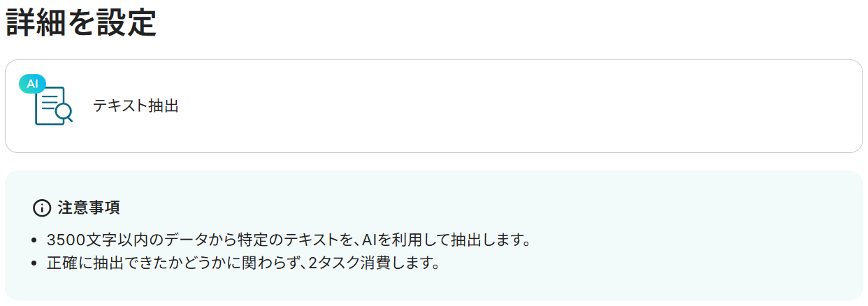Screen dimensions: 868x306
Task: Click the note about 3500文字以内のデータ
Action: pyautogui.click(x=289, y=240)
